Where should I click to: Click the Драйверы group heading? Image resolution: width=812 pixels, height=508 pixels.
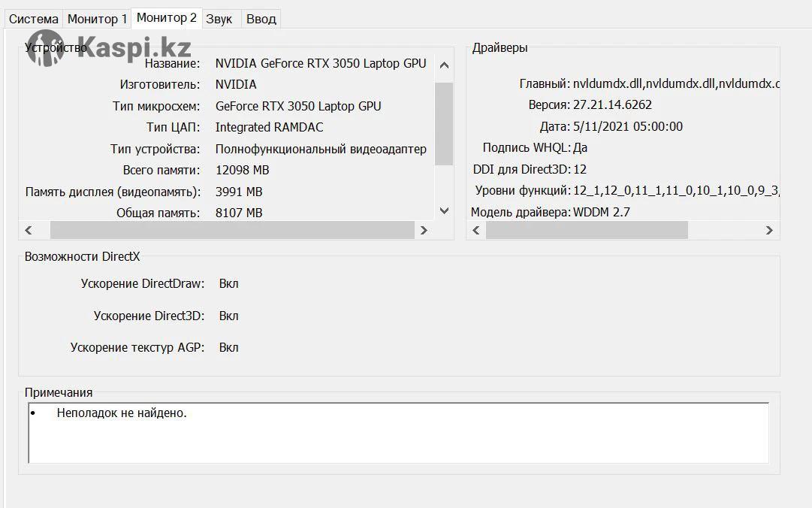coord(500,48)
